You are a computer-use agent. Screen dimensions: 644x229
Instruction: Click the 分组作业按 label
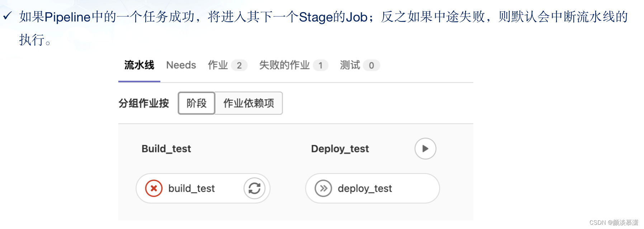point(144,103)
